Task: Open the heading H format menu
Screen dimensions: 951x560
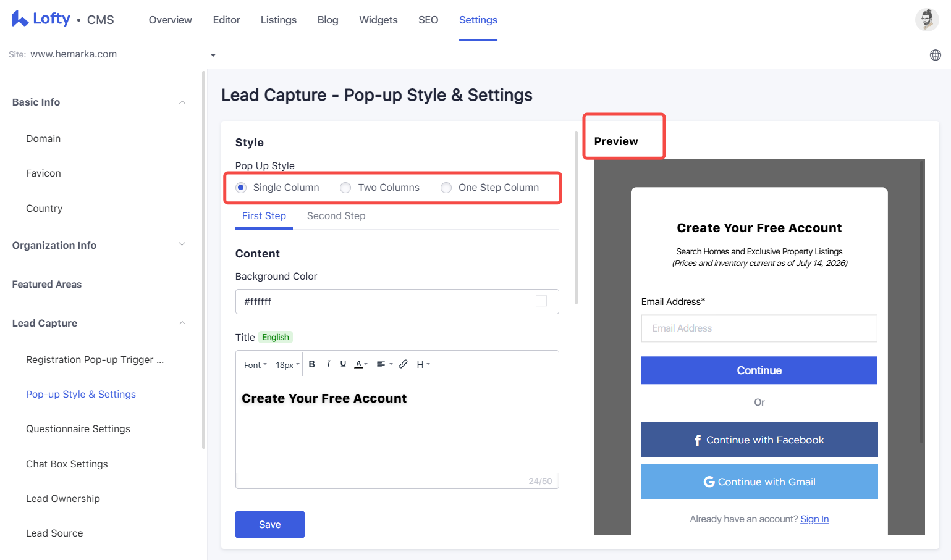Action: click(423, 364)
